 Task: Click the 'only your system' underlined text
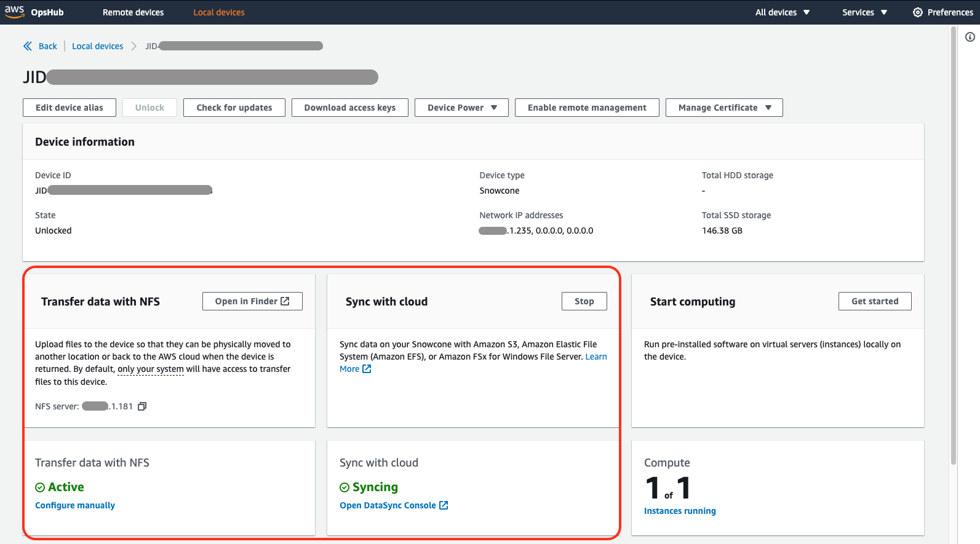pyautogui.click(x=151, y=369)
